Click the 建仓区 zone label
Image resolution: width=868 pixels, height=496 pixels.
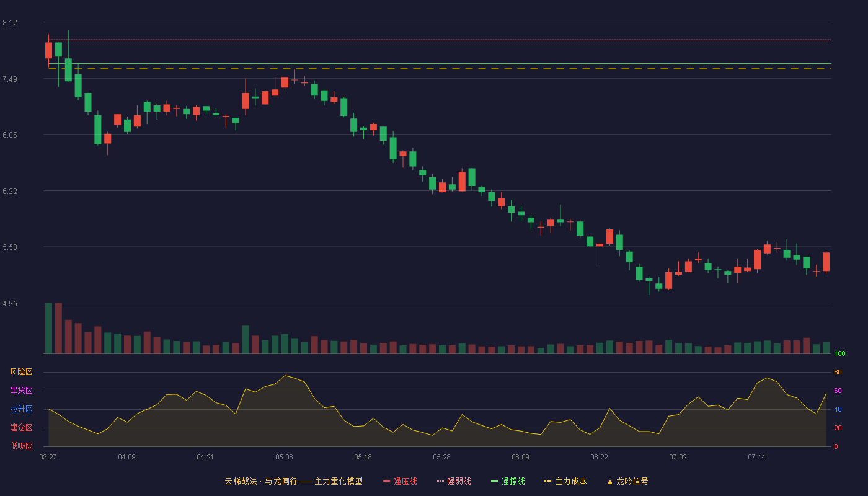[x=21, y=428]
